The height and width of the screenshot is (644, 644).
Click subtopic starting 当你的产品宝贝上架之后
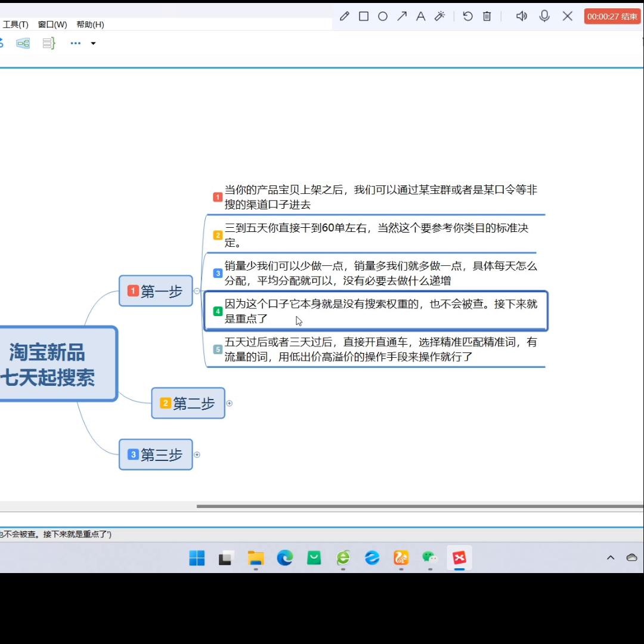[x=376, y=197]
